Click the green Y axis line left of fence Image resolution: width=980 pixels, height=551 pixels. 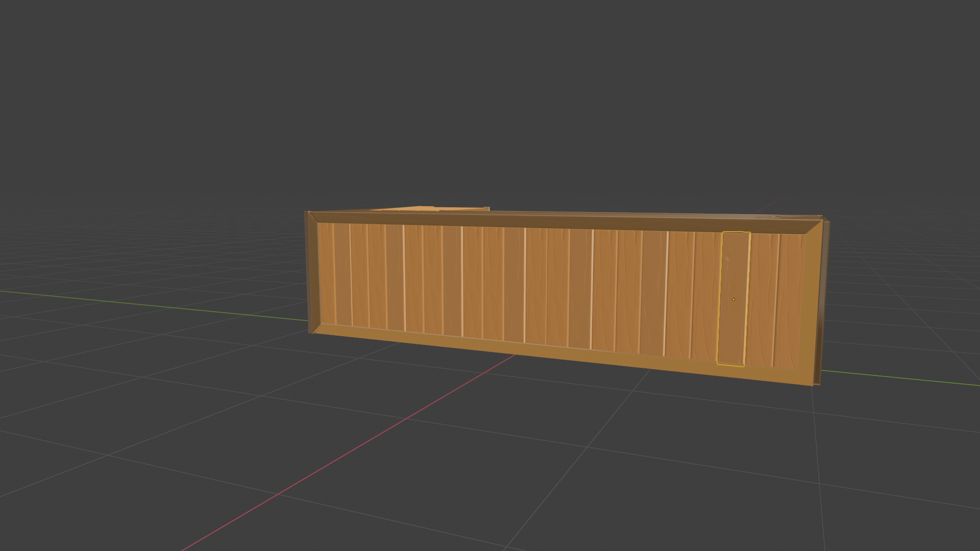pos(153,305)
